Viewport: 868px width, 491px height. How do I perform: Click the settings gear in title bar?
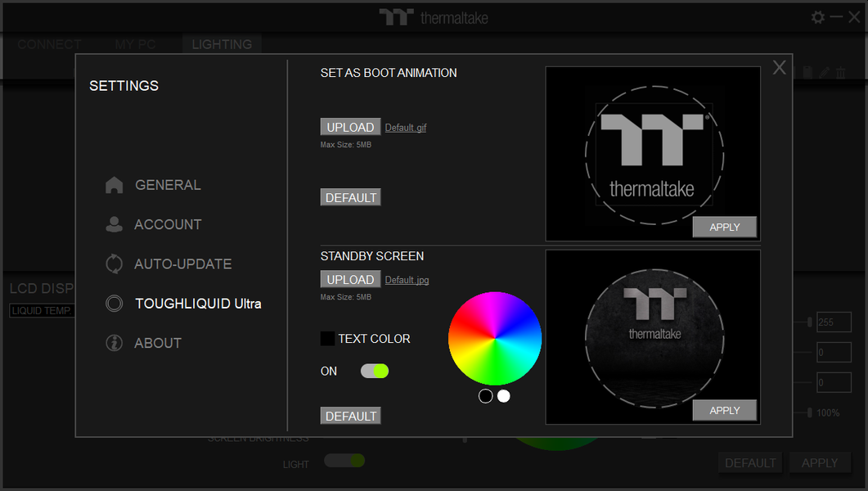(817, 17)
